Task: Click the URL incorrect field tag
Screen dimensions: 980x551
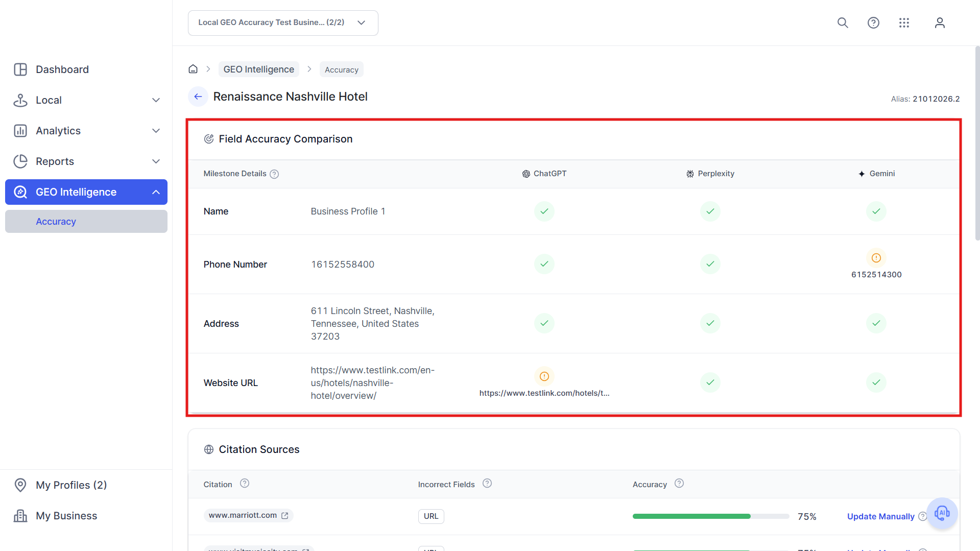Action: (x=431, y=516)
